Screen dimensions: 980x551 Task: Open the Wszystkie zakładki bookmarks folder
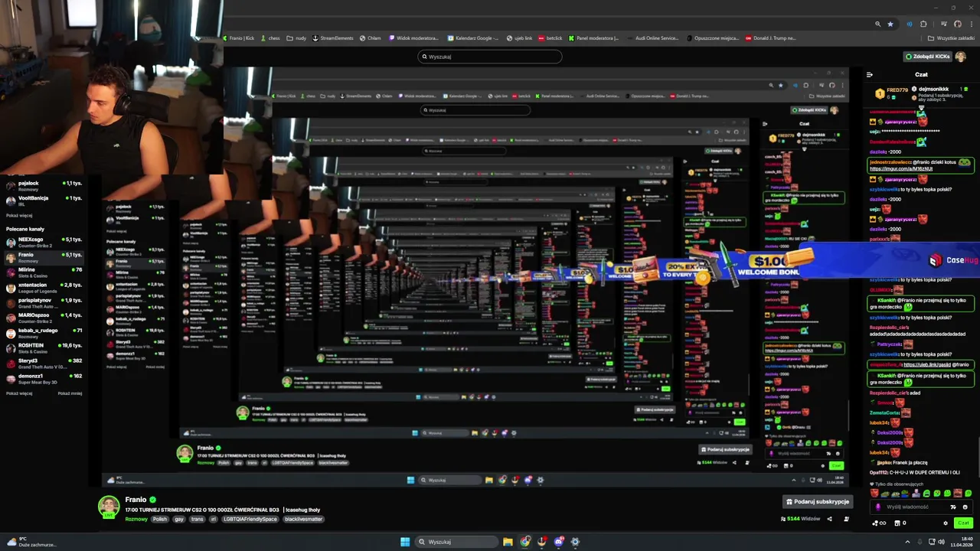coord(951,38)
